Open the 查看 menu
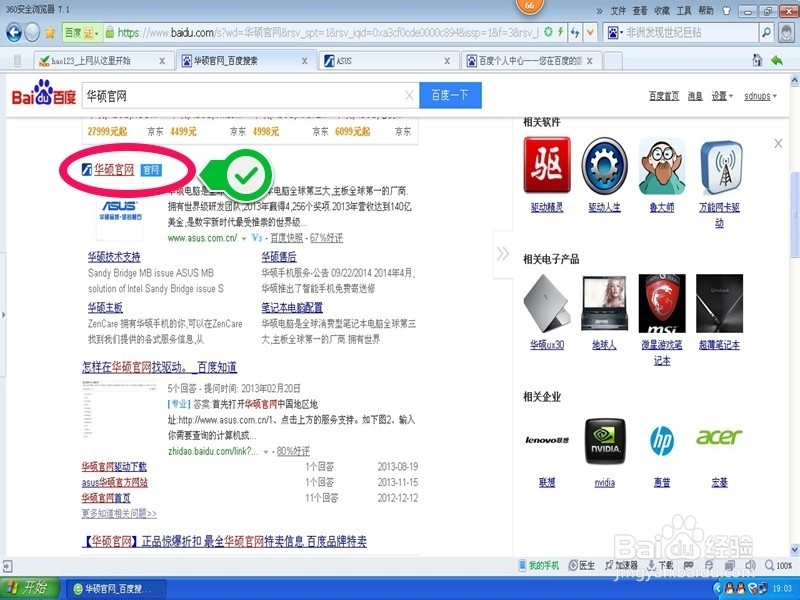Viewport: 800px width, 600px height. coord(640,11)
